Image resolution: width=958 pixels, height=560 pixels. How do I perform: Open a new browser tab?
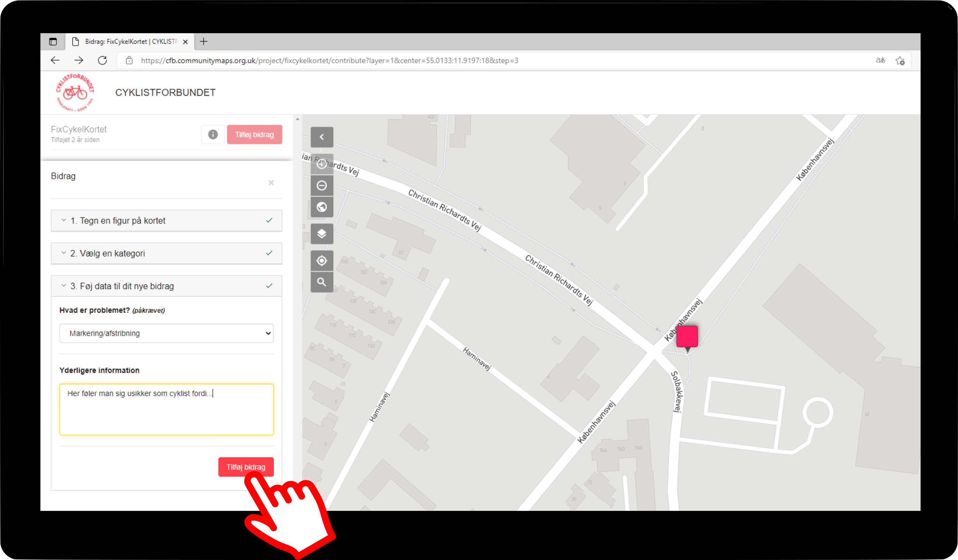pyautogui.click(x=203, y=42)
